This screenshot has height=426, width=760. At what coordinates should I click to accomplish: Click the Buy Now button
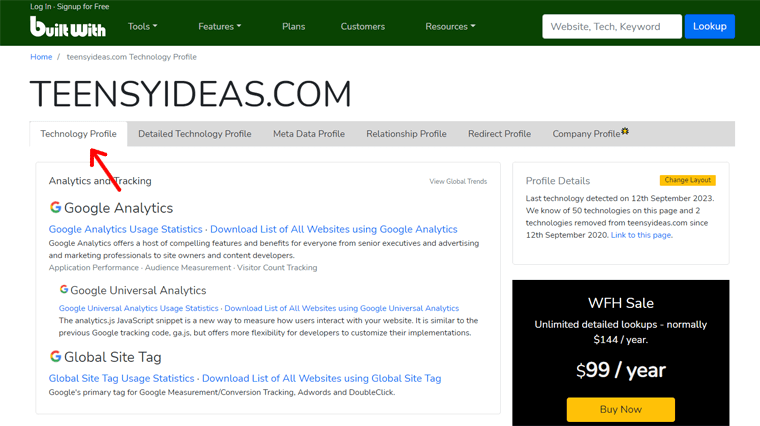click(620, 410)
